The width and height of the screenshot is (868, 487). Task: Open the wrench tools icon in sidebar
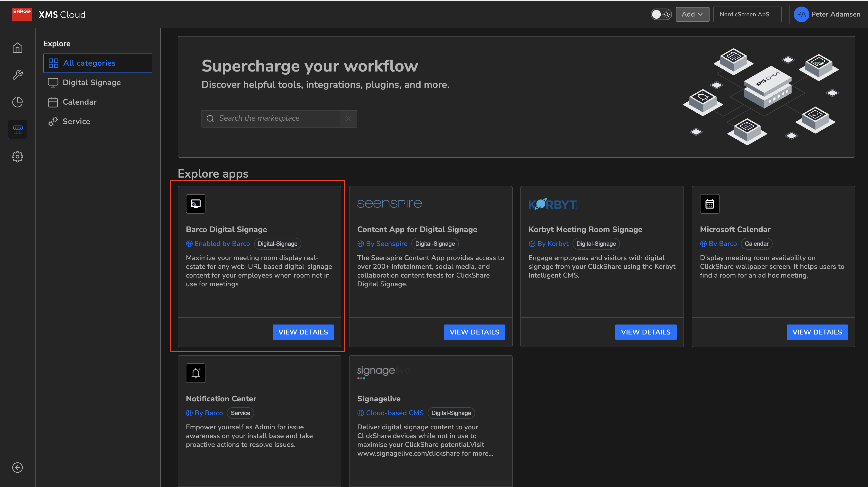point(18,75)
